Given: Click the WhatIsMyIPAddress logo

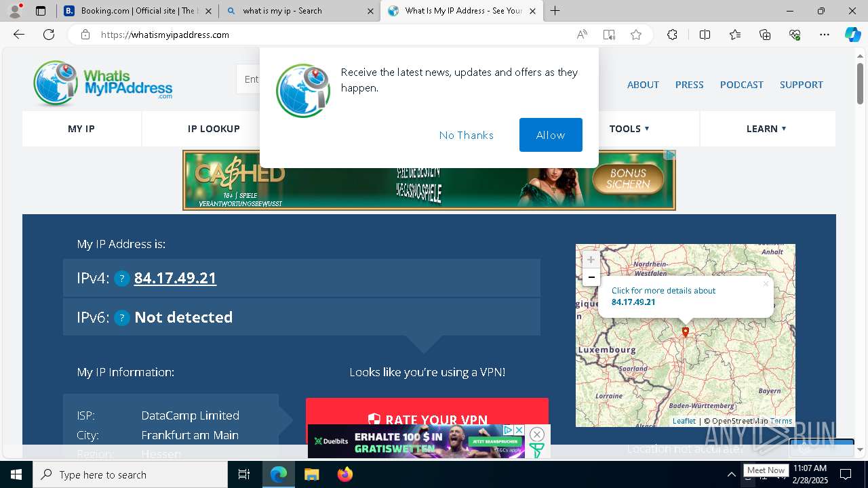Looking at the screenshot, I should point(102,83).
